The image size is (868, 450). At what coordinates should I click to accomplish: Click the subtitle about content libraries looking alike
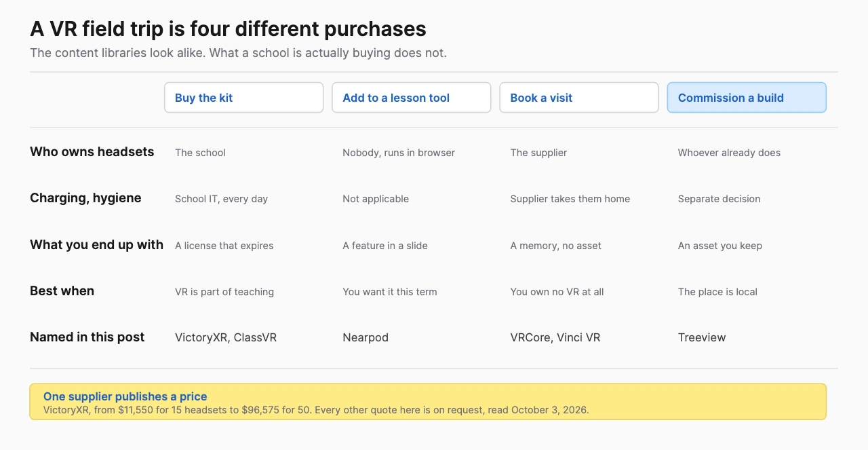[238, 53]
